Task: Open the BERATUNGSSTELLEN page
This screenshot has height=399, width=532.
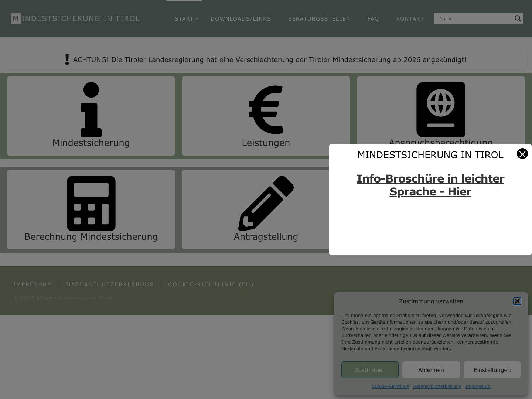Action: pyautogui.click(x=319, y=19)
